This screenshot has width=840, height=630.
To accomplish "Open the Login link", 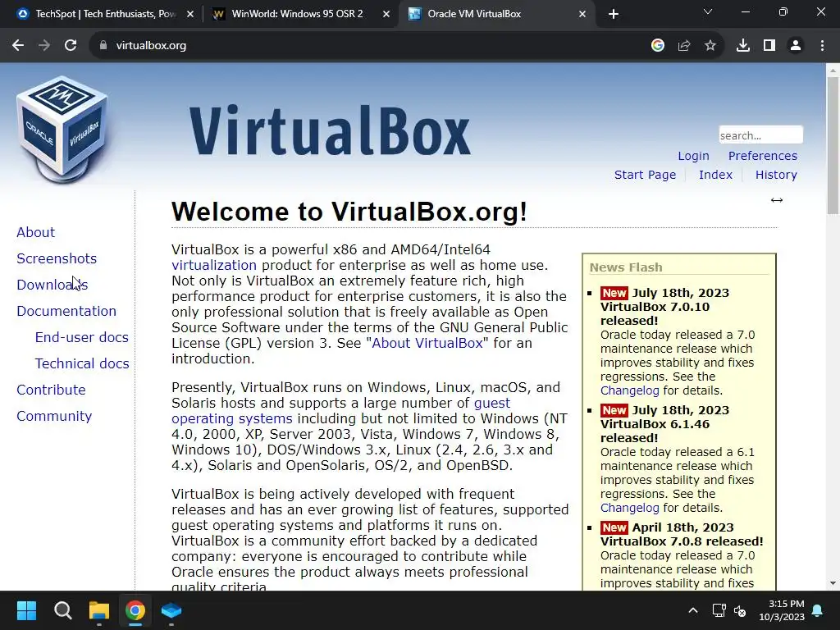I will click(693, 156).
